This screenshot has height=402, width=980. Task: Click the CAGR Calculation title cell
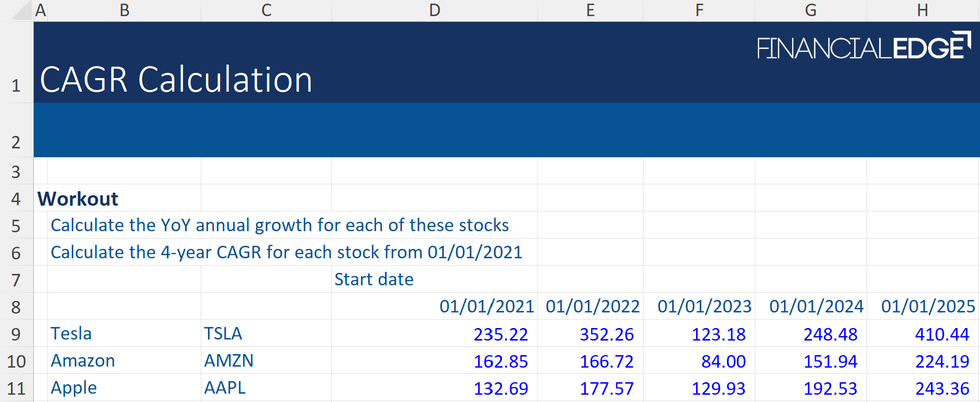176,80
